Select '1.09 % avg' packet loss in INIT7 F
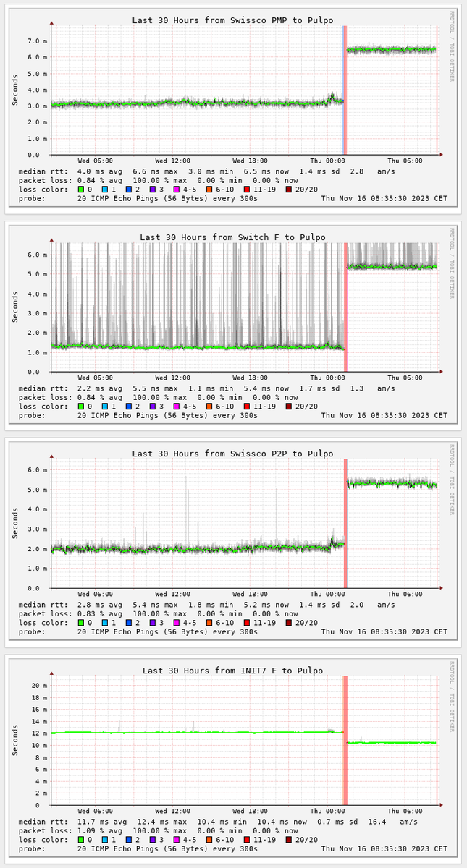467x868 pixels. coord(100,831)
